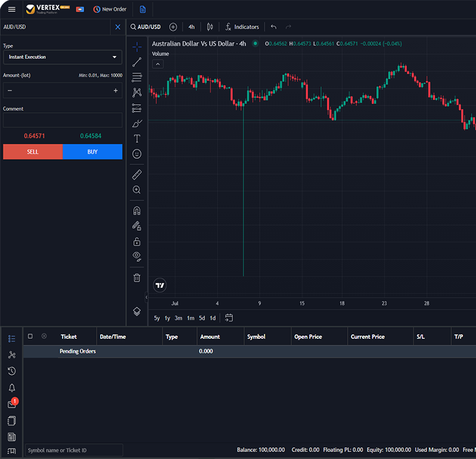Open the candlestick chart style menu
This screenshot has height=459, width=476.
tap(209, 27)
